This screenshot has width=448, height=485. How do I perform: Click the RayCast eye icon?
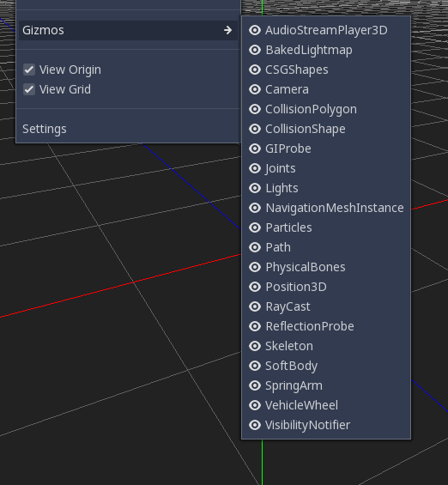255,306
